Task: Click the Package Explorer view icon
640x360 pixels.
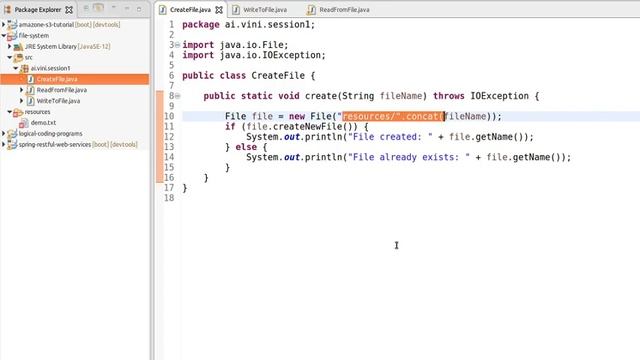Action: (7, 9)
